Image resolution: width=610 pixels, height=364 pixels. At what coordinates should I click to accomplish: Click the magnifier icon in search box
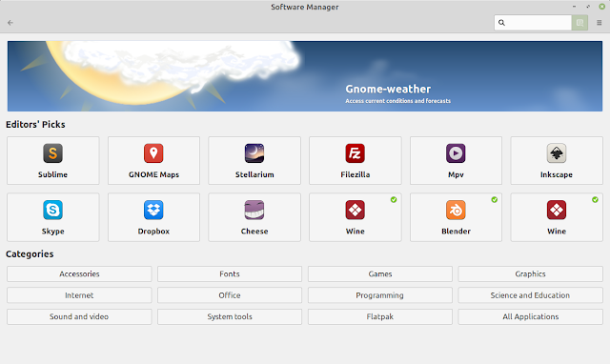502,23
